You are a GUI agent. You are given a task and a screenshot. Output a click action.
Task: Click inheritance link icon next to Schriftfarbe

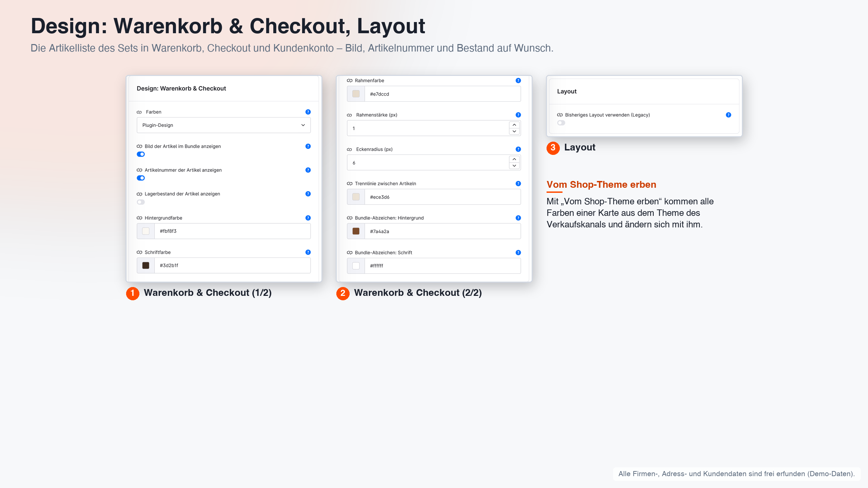coord(139,252)
